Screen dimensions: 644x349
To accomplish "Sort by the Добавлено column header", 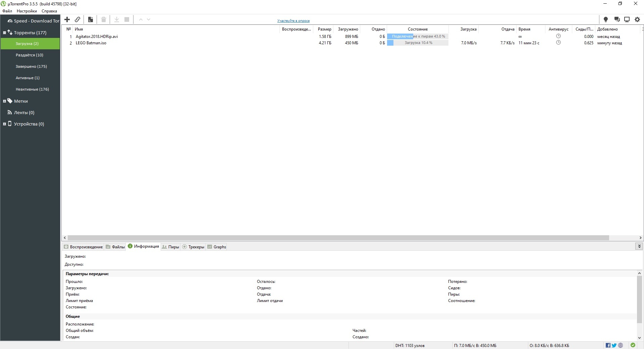I will 618,29.
